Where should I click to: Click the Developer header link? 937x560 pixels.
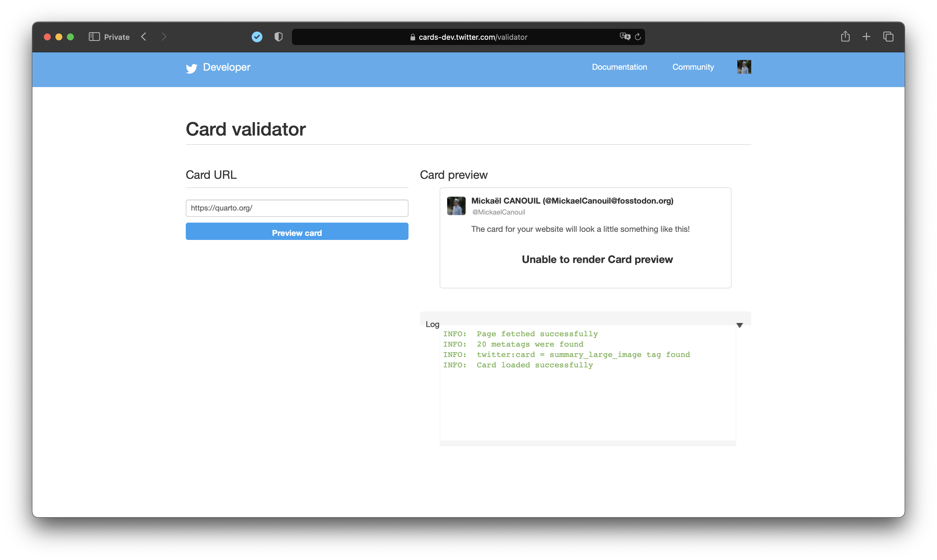coord(226,67)
